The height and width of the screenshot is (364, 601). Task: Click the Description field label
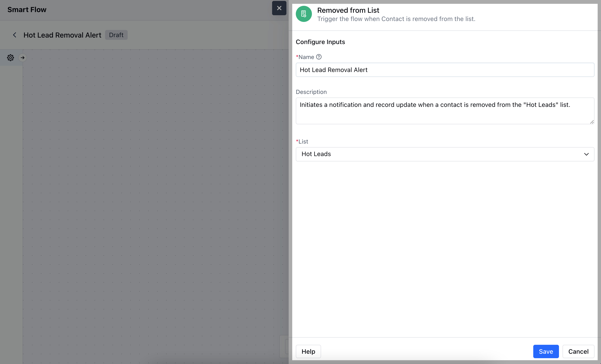click(x=311, y=92)
